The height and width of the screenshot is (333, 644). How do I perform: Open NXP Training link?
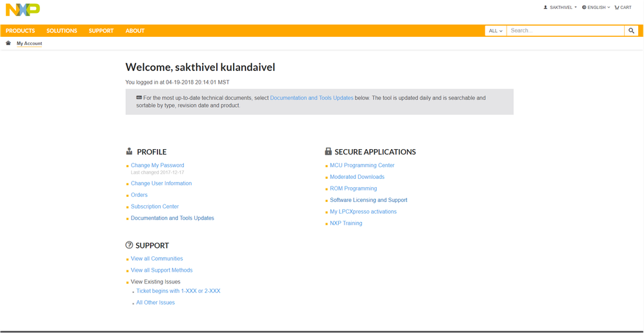coord(347,223)
